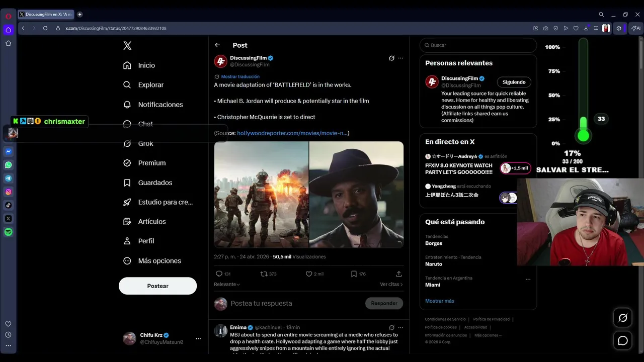Image resolution: width=644 pixels, height=362 pixels.
Task: Open TikTok in the Opera sidebar
Action: 9,205
